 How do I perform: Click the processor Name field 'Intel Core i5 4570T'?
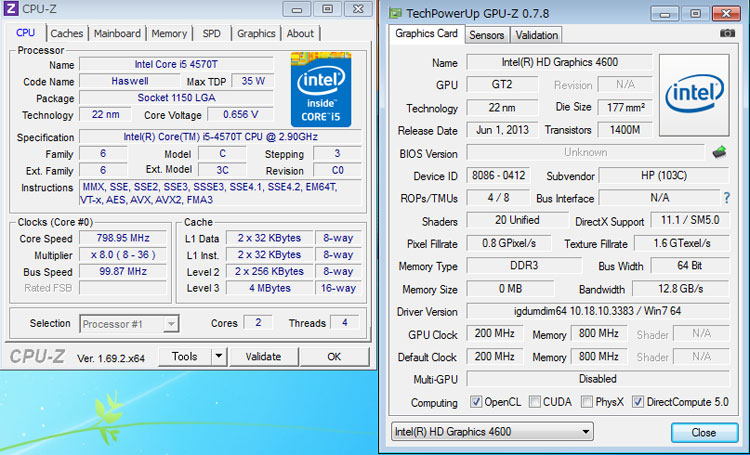[x=176, y=64]
